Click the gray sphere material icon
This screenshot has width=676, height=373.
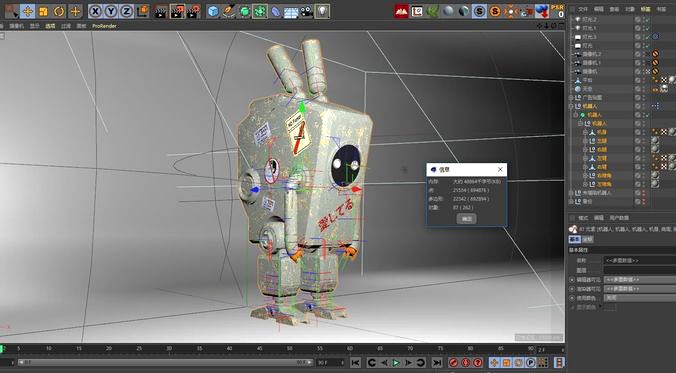448,11
